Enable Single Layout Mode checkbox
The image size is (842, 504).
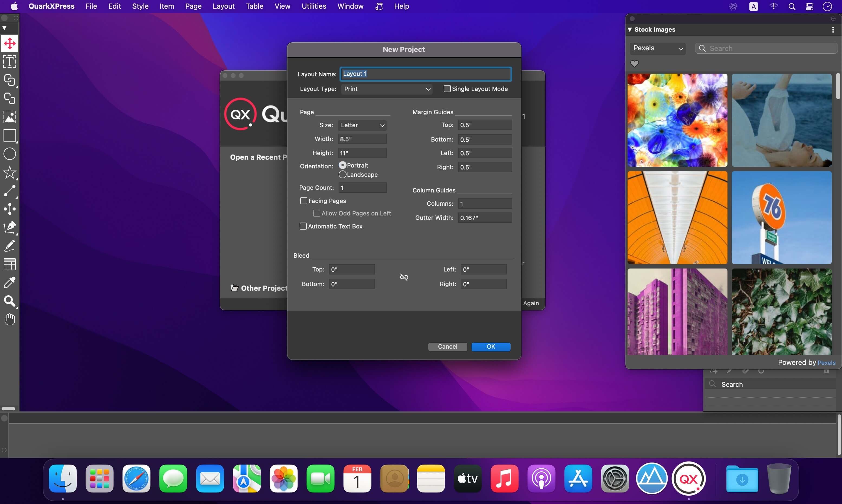coord(447,89)
